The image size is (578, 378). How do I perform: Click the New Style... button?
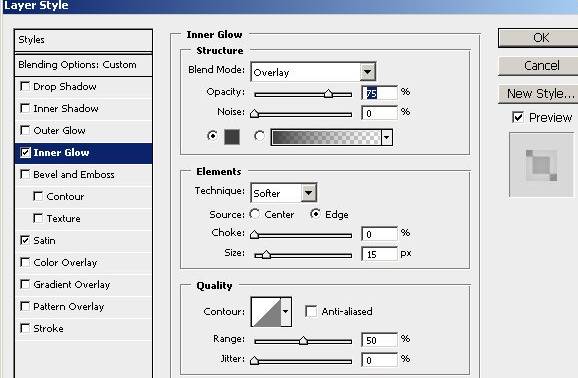(x=540, y=94)
